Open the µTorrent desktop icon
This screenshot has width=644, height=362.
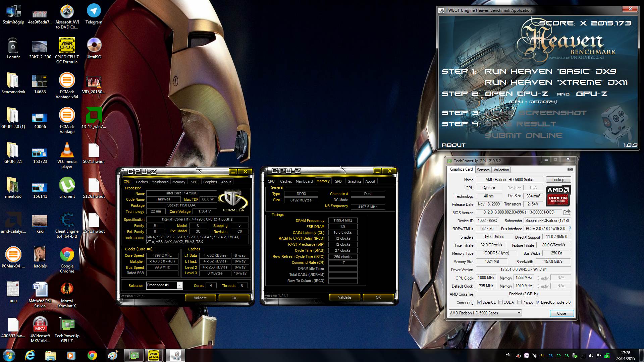click(x=67, y=188)
